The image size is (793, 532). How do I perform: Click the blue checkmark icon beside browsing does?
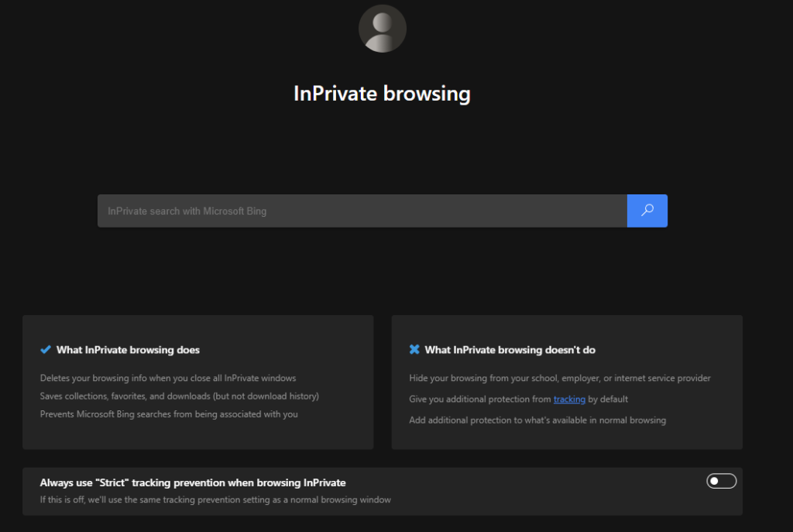[x=46, y=349]
